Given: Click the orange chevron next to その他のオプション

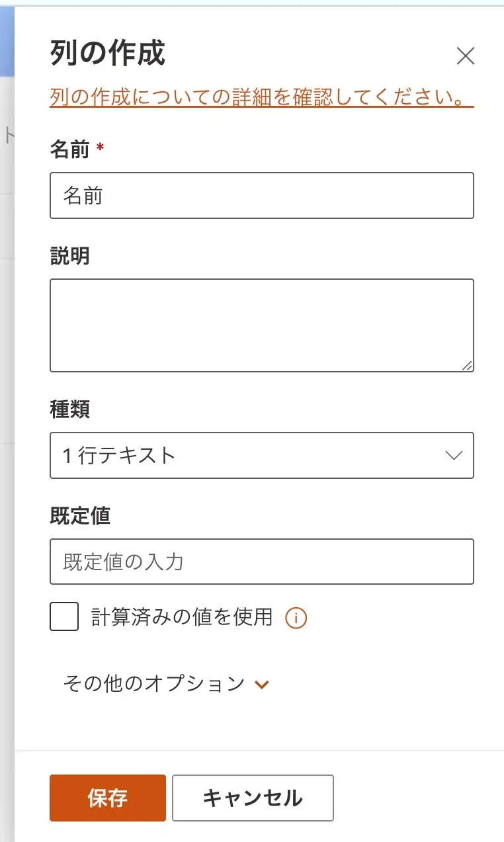Looking at the screenshot, I should pyautogui.click(x=263, y=684).
